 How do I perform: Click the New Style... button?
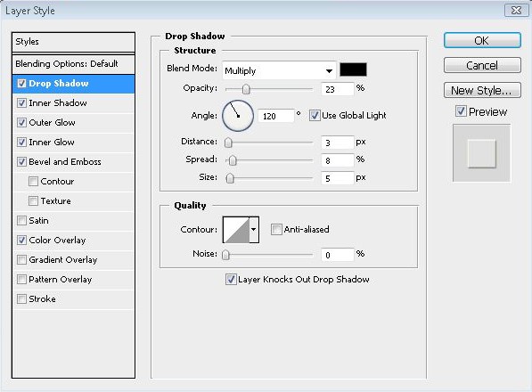point(482,90)
